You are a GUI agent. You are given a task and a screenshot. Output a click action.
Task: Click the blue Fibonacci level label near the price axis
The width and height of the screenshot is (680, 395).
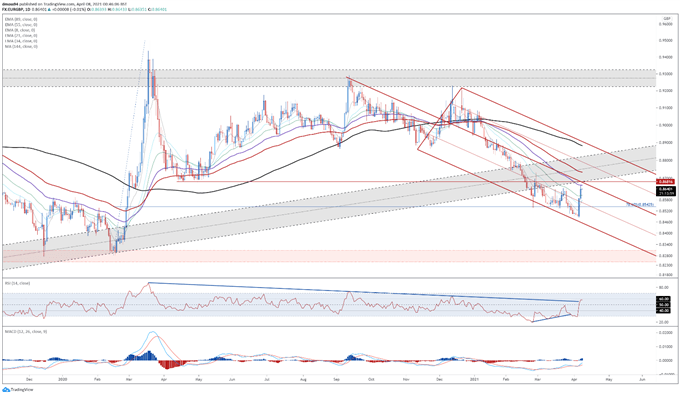(x=641, y=204)
